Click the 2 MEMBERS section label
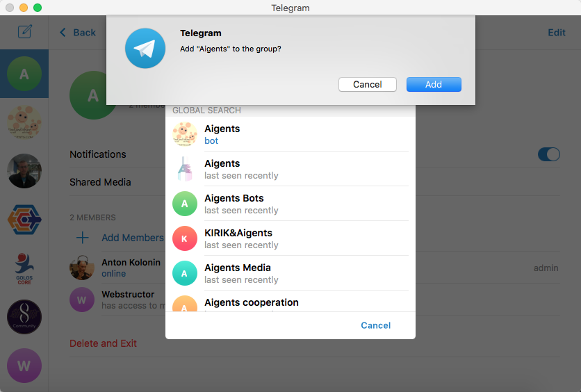The height and width of the screenshot is (392, 581). point(92,218)
